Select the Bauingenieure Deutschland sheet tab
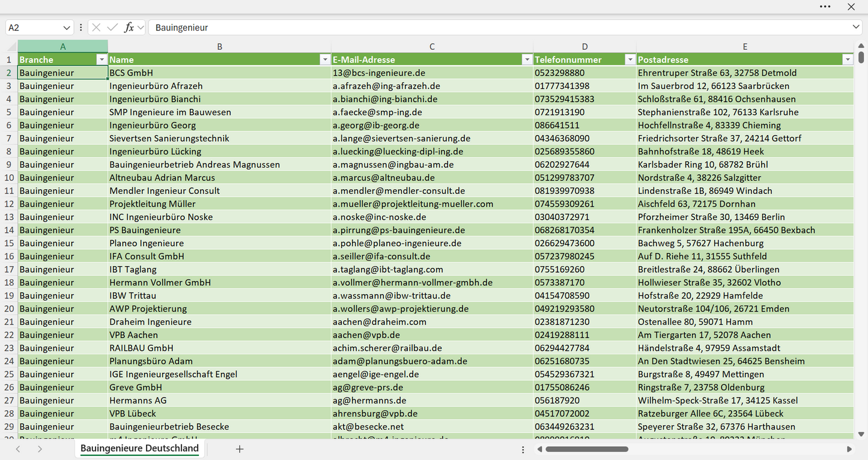The height and width of the screenshot is (460, 868). 139,449
